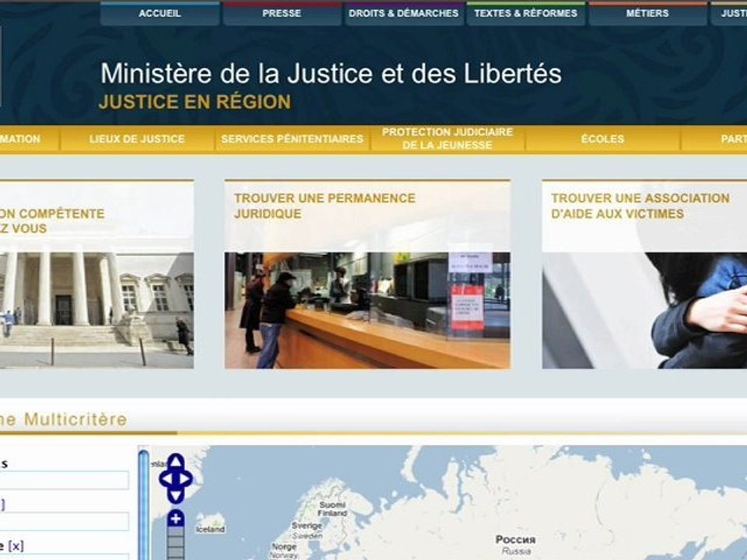Click the Iceland label on the map
Viewport: 747px width, 560px height.
click(210, 529)
